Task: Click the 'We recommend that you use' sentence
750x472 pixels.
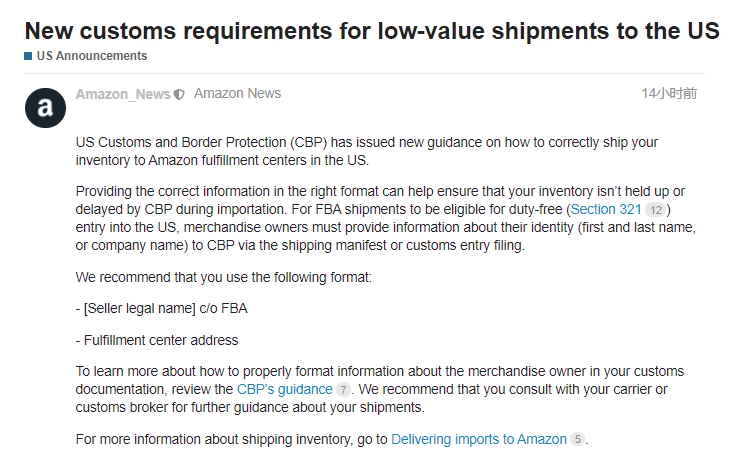Action: [223, 276]
